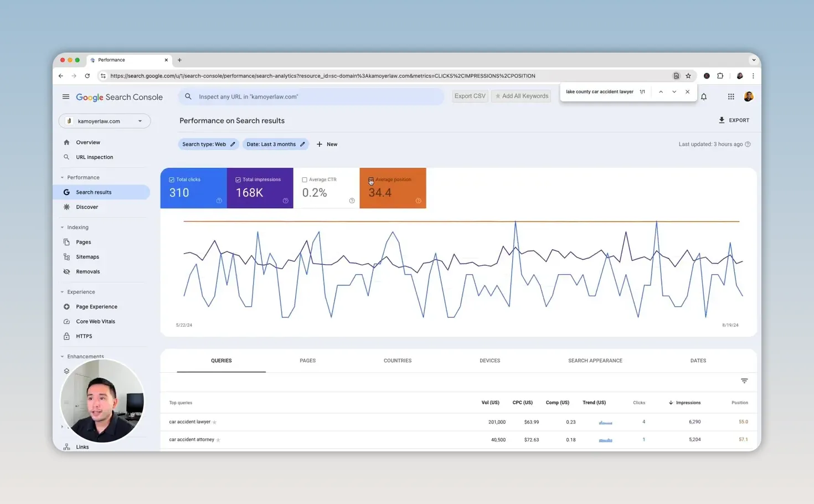The height and width of the screenshot is (504, 814).
Task: Click the Export CSV button
Action: [x=470, y=96]
